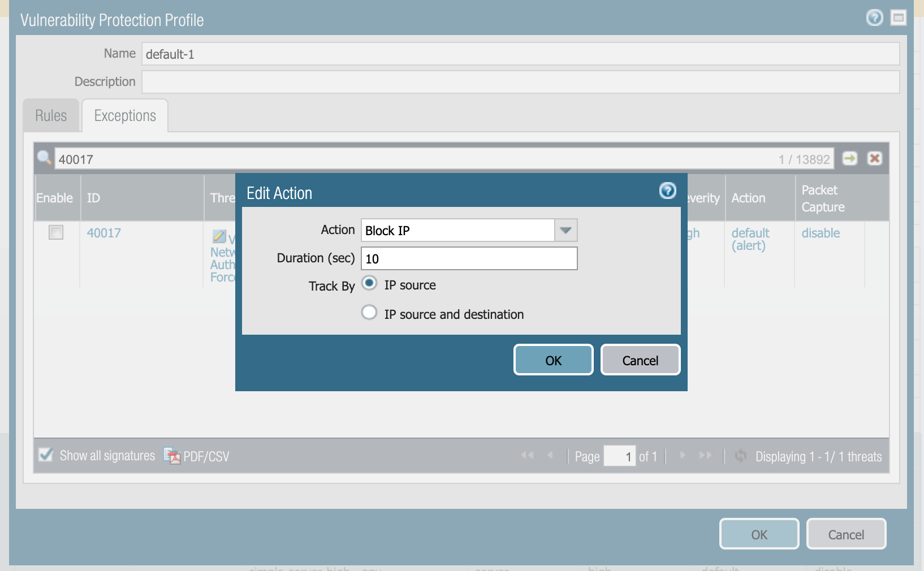Click the profile Name field

tap(521, 54)
